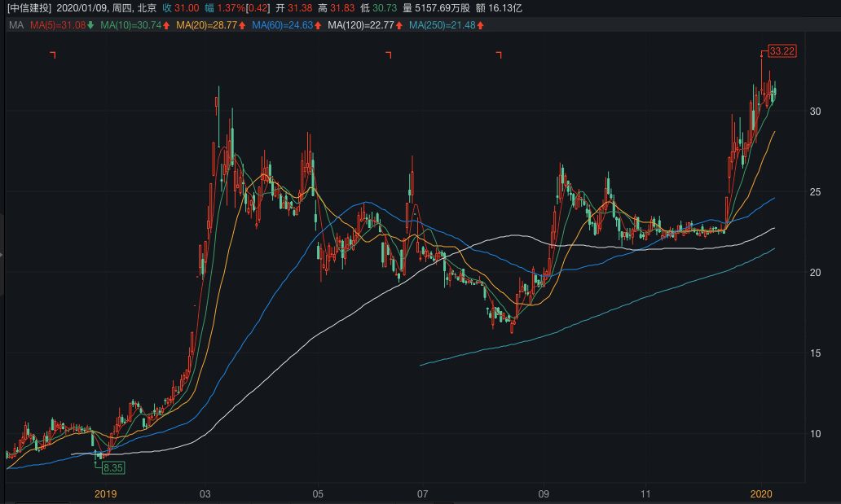This screenshot has width=841, height=504.
Task: Select the MA(20)=28.77 indicator label
Action: 206,25
